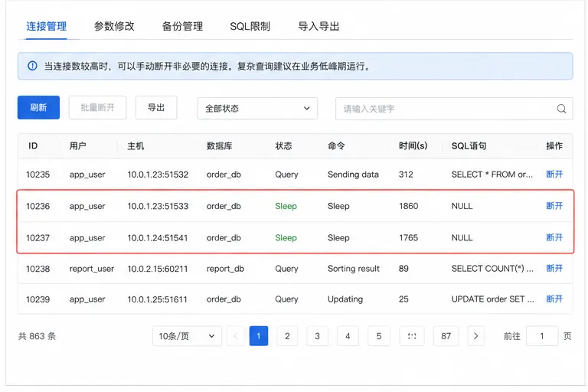Click the 命令 column header

tap(336, 145)
